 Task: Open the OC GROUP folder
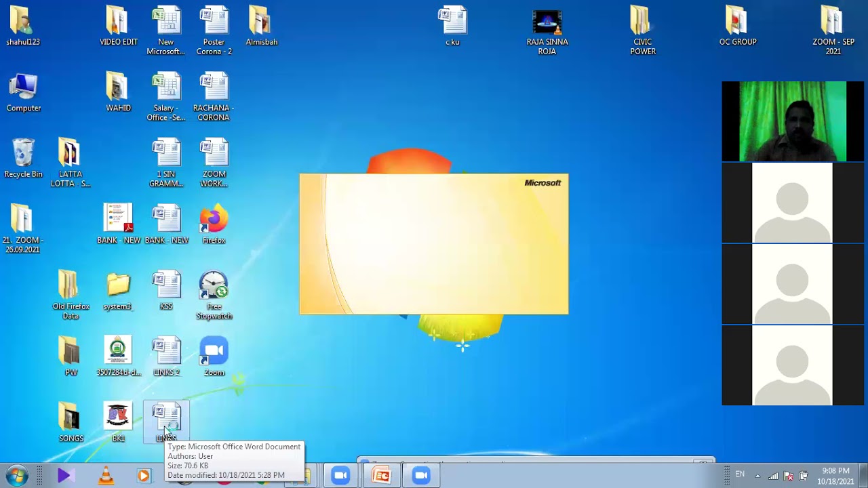tap(737, 27)
